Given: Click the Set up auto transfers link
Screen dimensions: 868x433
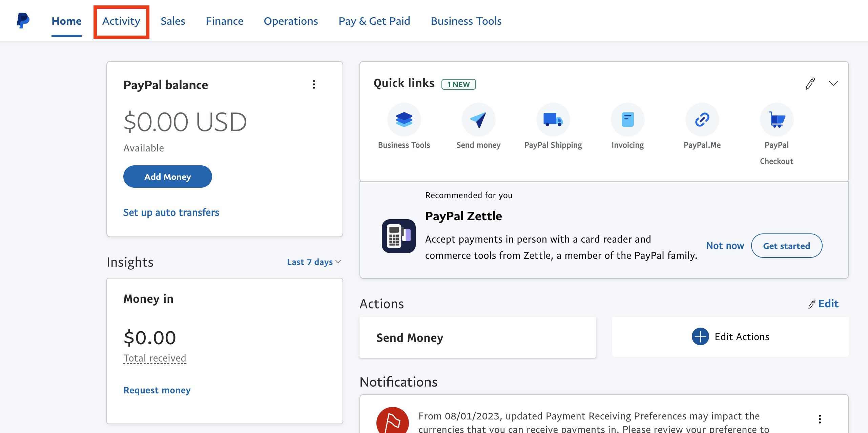Looking at the screenshot, I should (171, 212).
